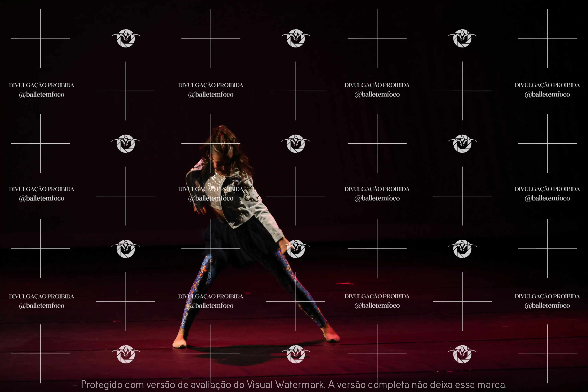
Task: Click the word 'Protegido' in the bottom caption
Action: [102, 384]
